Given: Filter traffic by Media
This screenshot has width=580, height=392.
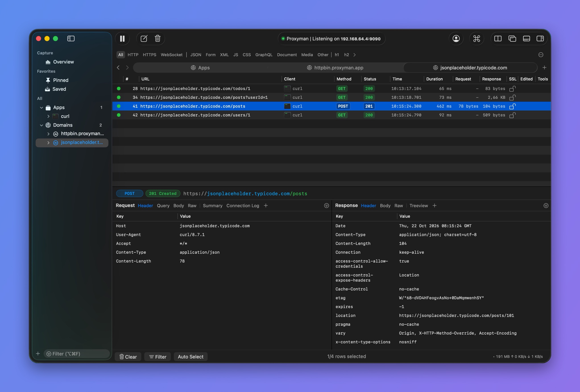Looking at the screenshot, I should [x=307, y=55].
